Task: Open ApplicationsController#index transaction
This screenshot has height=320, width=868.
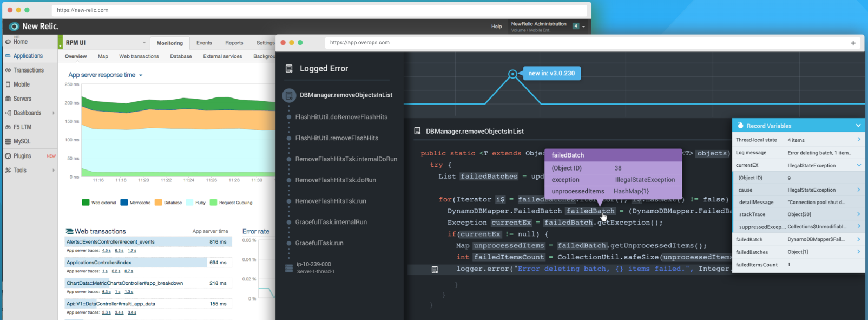Action: 148,263
